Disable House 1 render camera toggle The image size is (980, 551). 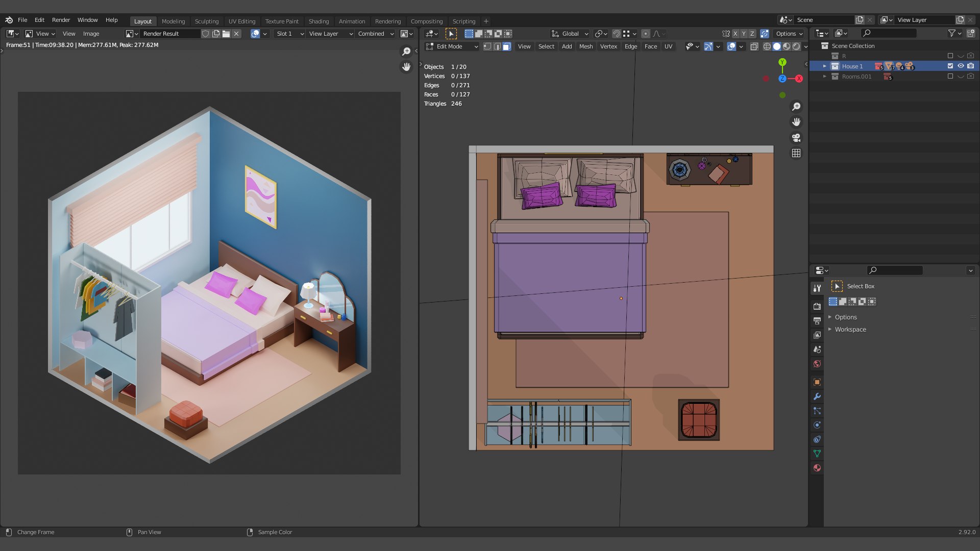coord(971,66)
